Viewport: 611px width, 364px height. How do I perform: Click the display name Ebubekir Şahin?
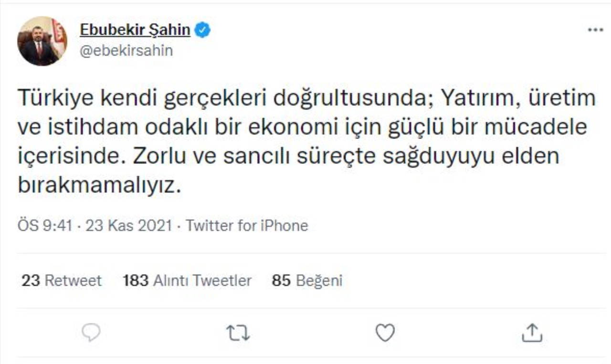(135, 31)
